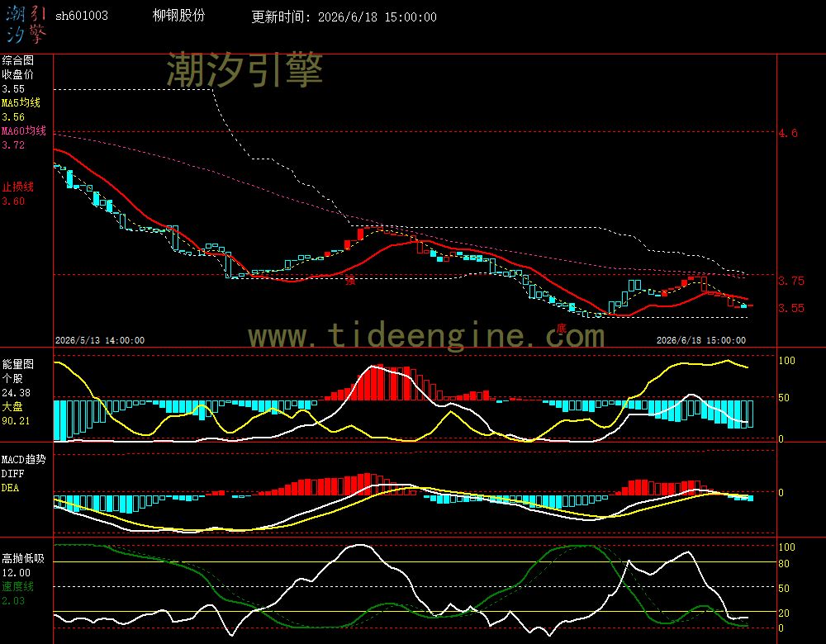This screenshot has height=644, width=826.
Task: Click the 个股 value 24.38
Action: pos(16,393)
